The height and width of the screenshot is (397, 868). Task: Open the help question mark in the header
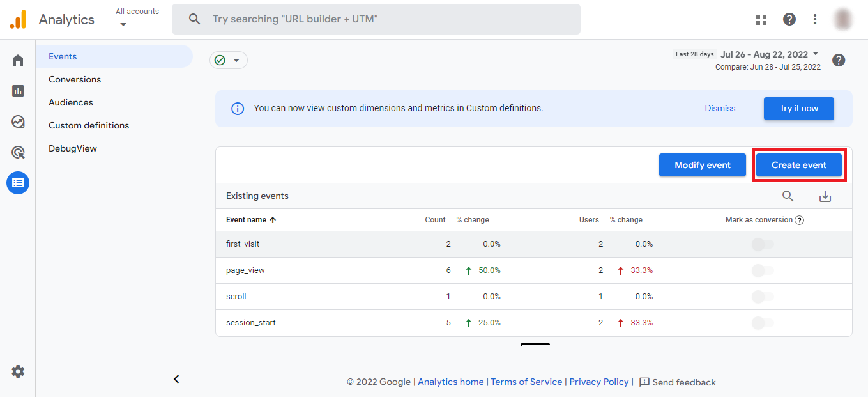click(x=789, y=19)
